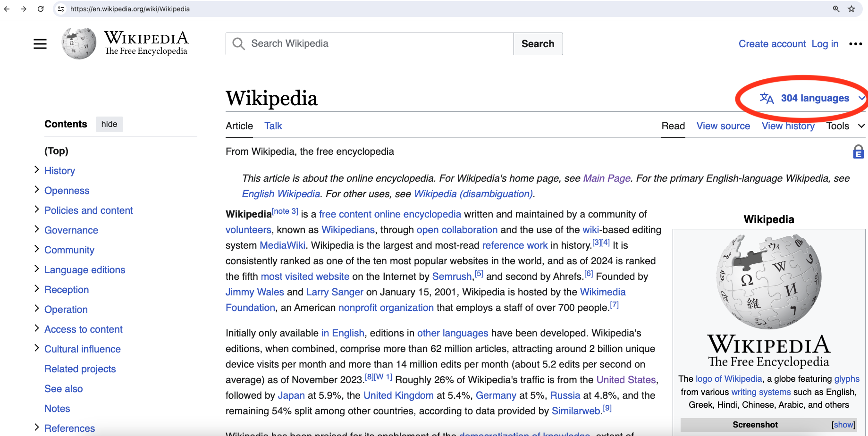Image resolution: width=868 pixels, height=436 pixels.
Task: Open the Tools dropdown menu
Action: [x=845, y=126]
